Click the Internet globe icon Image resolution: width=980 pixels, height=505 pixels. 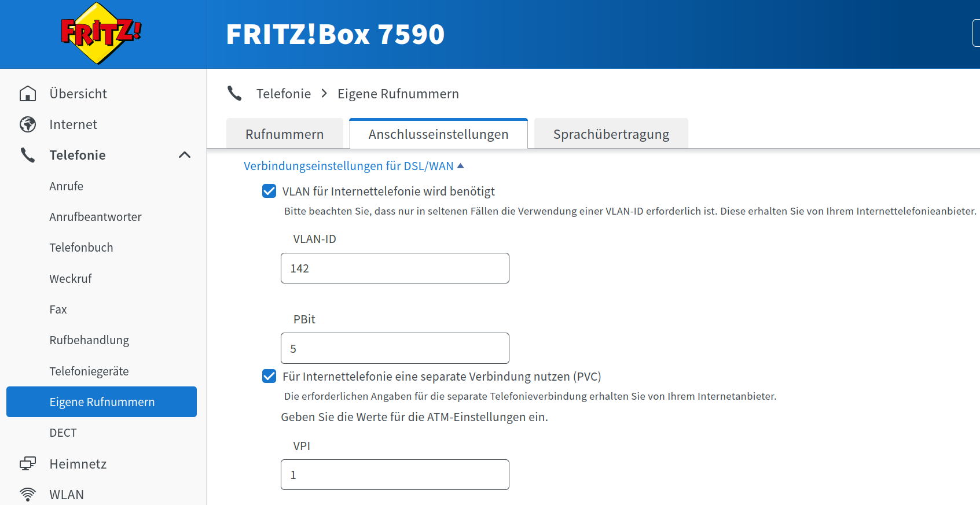[x=28, y=124]
